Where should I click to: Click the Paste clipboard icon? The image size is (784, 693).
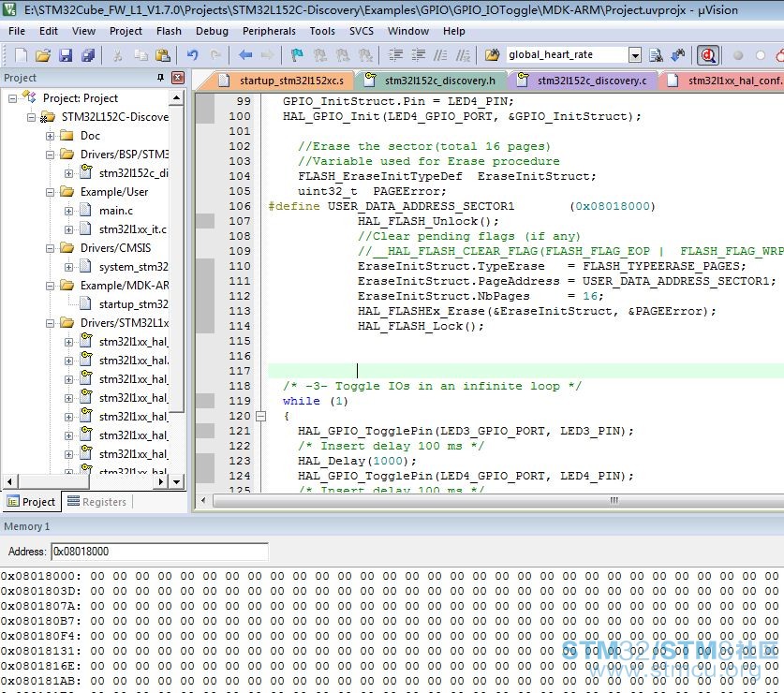pyautogui.click(x=163, y=55)
